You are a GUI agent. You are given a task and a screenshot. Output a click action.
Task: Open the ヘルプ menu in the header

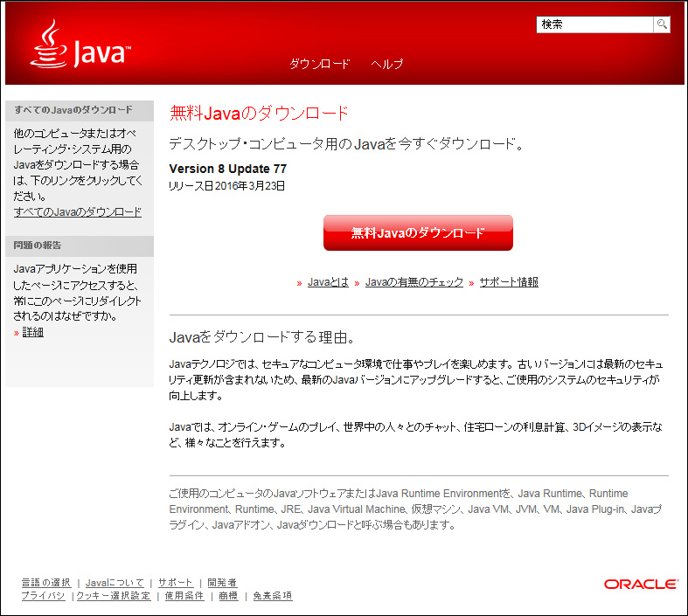[x=387, y=64]
